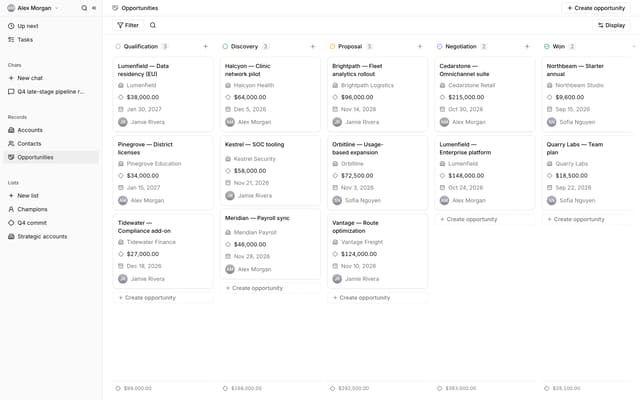Click Jamie Rivera avatar on Vantage card

[x=337, y=279]
